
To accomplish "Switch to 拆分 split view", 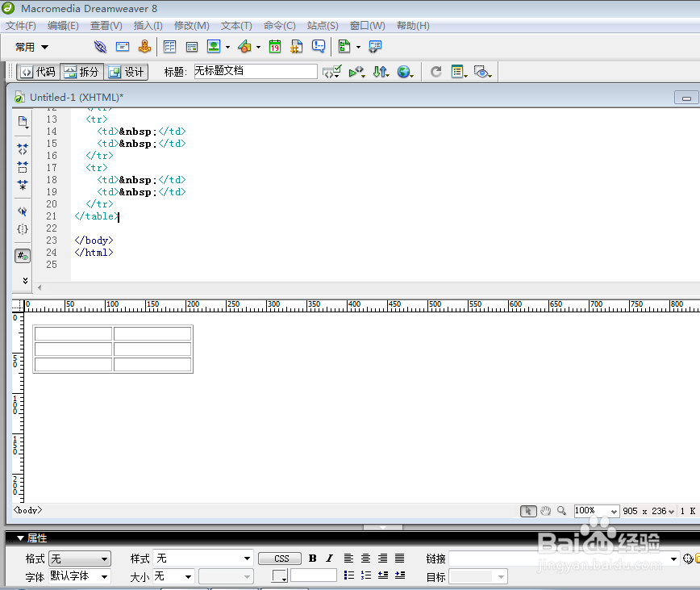I will coord(81,72).
